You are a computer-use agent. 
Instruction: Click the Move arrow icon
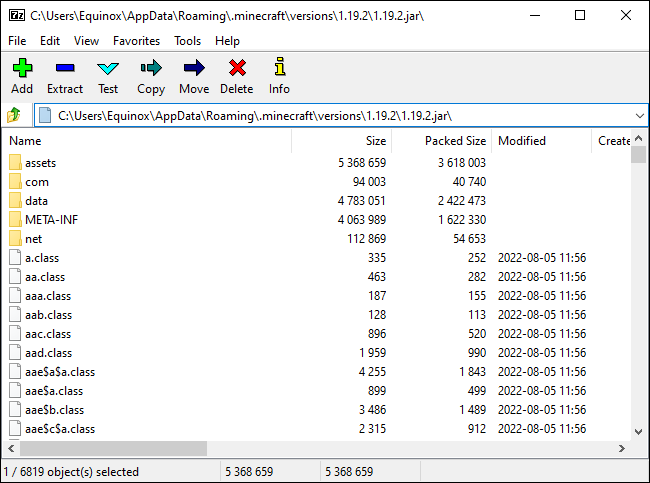tap(194, 68)
